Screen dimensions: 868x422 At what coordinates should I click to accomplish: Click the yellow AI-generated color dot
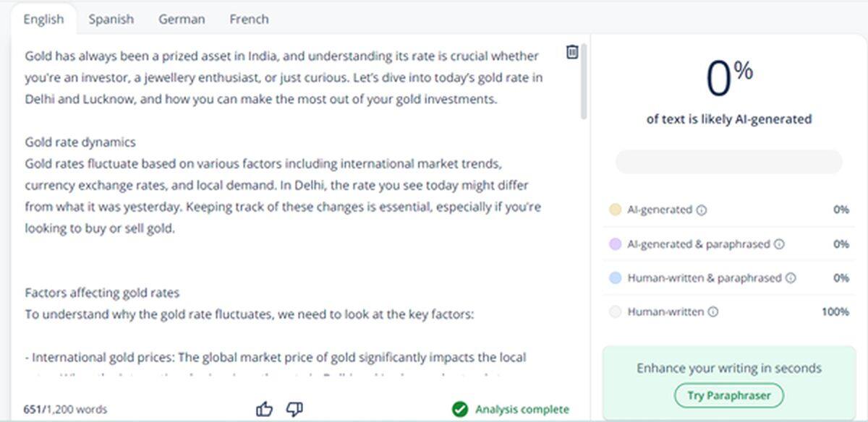[x=616, y=210]
